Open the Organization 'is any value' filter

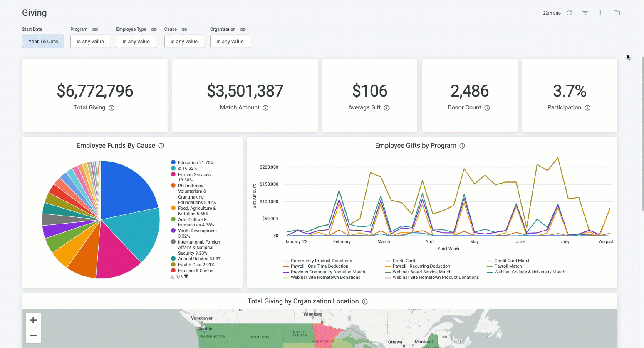coord(230,42)
